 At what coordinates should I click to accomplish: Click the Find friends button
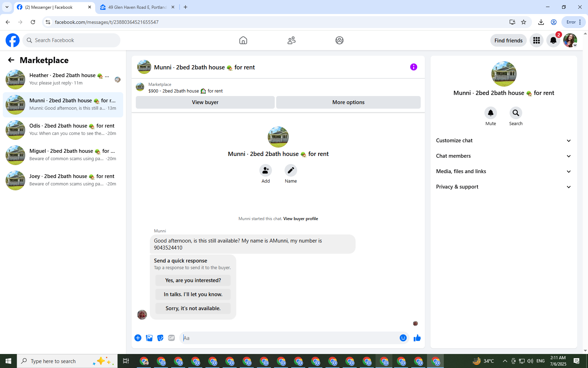click(x=508, y=40)
